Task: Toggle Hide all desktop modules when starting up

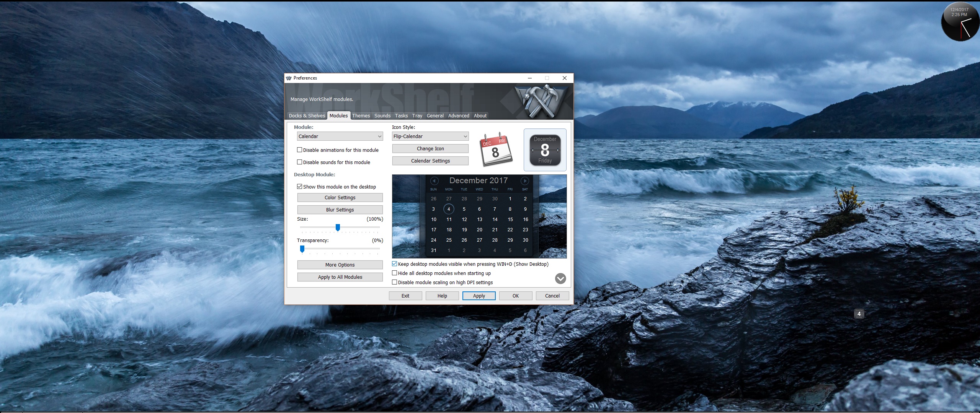Action: pos(395,273)
